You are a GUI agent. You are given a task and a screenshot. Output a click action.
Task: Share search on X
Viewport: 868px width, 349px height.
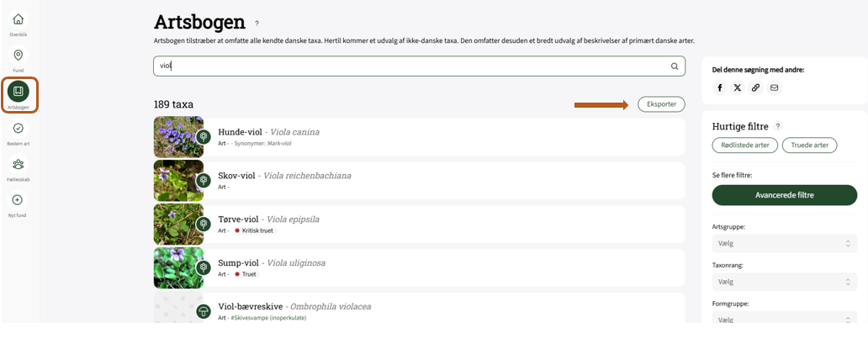point(738,87)
